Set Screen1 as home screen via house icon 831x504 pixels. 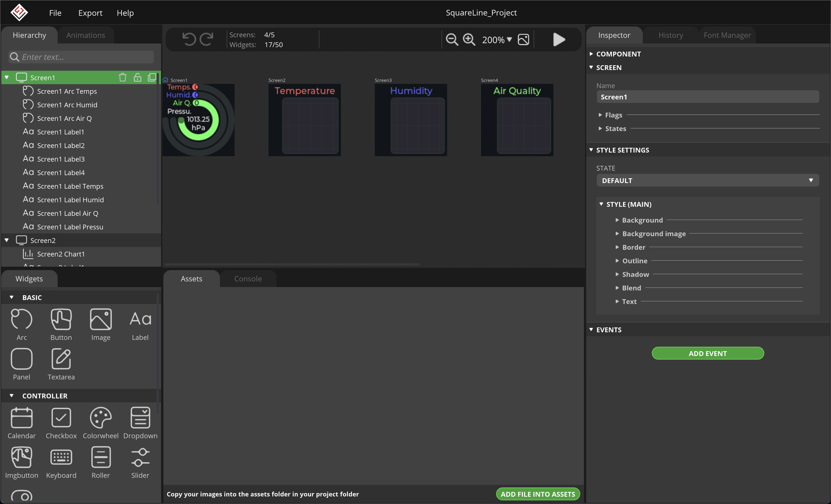pyautogui.click(x=165, y=79)
